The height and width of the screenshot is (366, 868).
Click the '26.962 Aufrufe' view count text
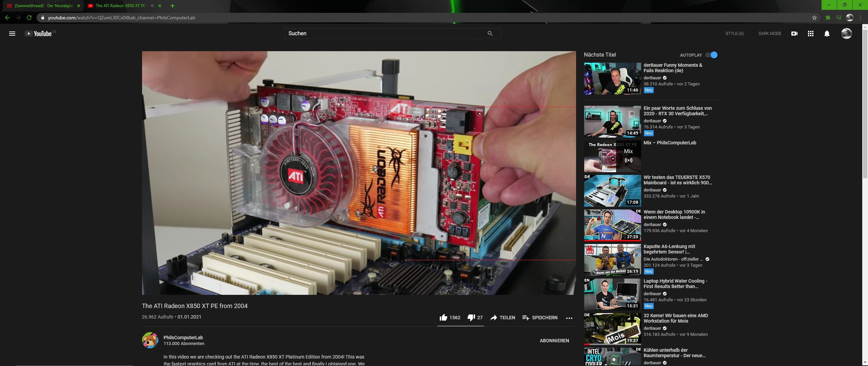[157, 317]
